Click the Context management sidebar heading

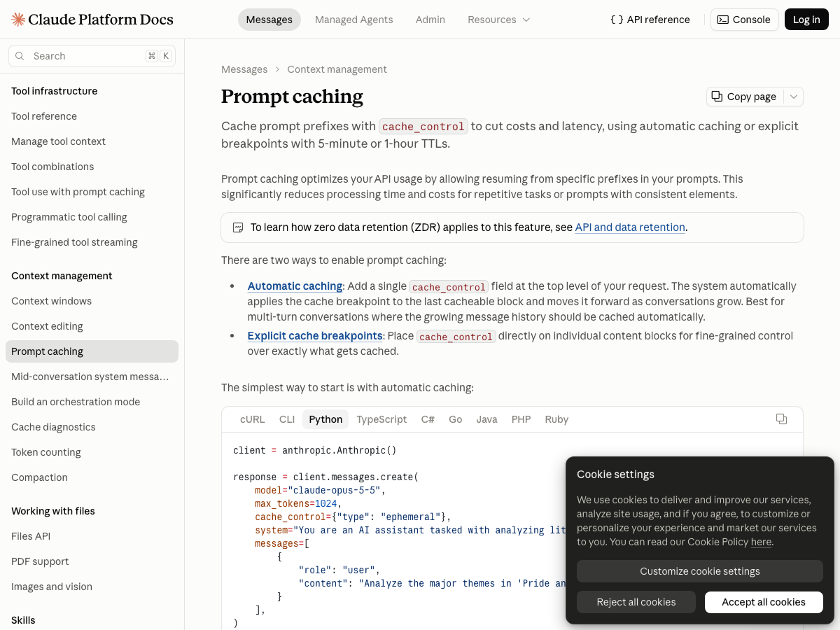pos(62,276)
